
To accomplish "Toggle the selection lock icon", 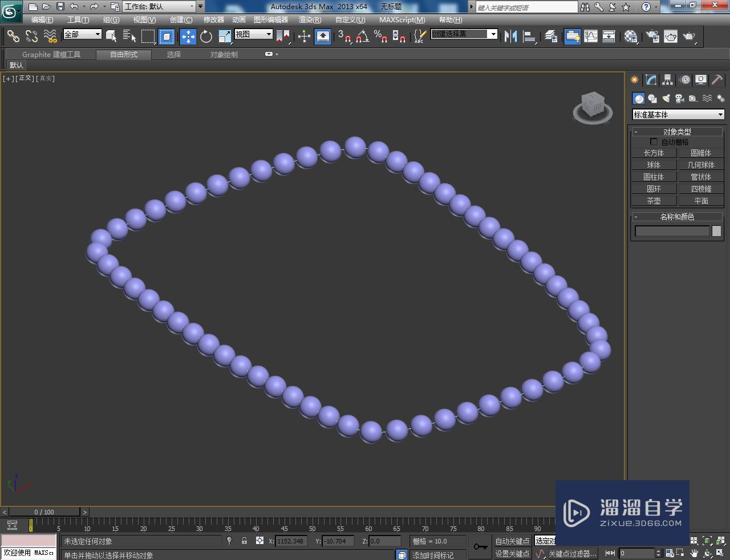I will pyautogui.click(x=244, y=541).
